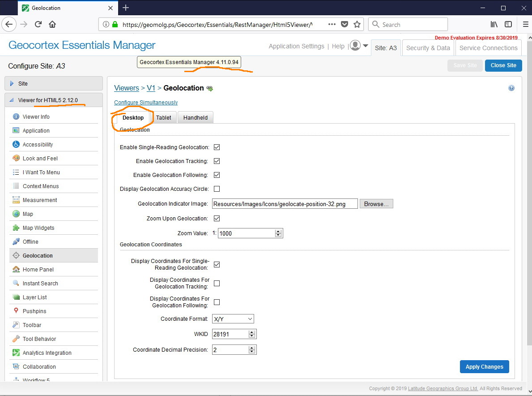Viewport: 532px width, 396px height.
Task: Switch to the Tablet tab
Action: 163,117
